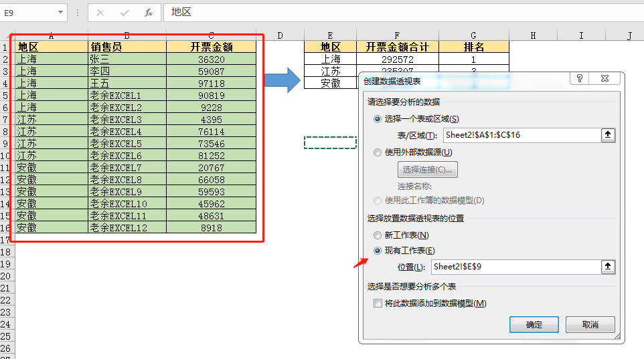Image resolution: width=644 pixels, height=359 pixels.
Task: Open the Insert Function fx button
Action: (149, 13)
